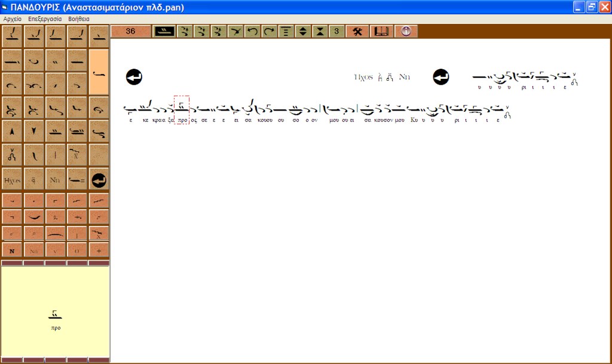
Task: Open the tools hammer-and-wrench settings icon
Action: pos(357,32)
